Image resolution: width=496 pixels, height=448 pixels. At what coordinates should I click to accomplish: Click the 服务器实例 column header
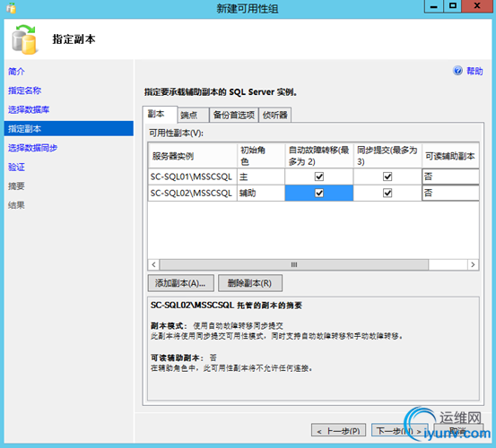pos(192,155)
